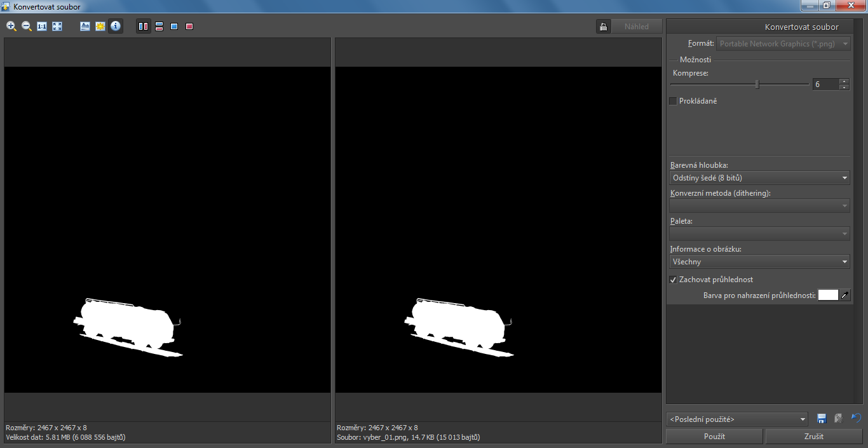Select side-by-side vertical preview layout
868x448 pixels.
pyautogui.click(x=144, y=26)
